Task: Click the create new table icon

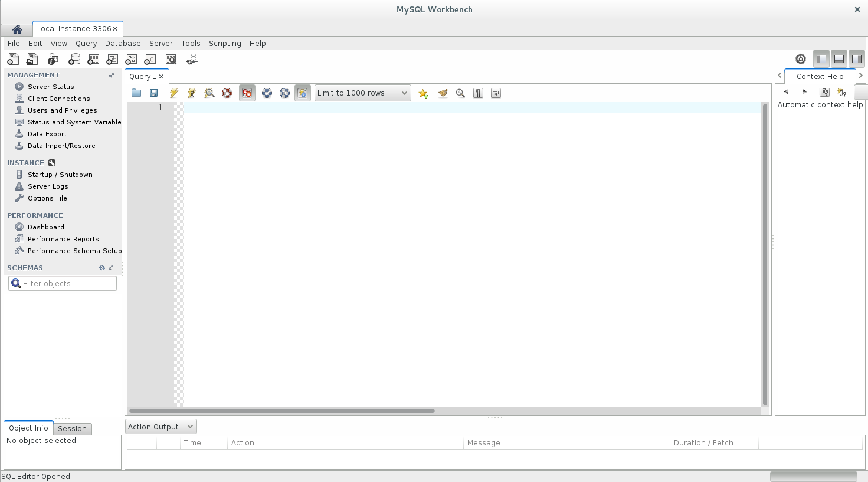Action: (x=93, y=59)
